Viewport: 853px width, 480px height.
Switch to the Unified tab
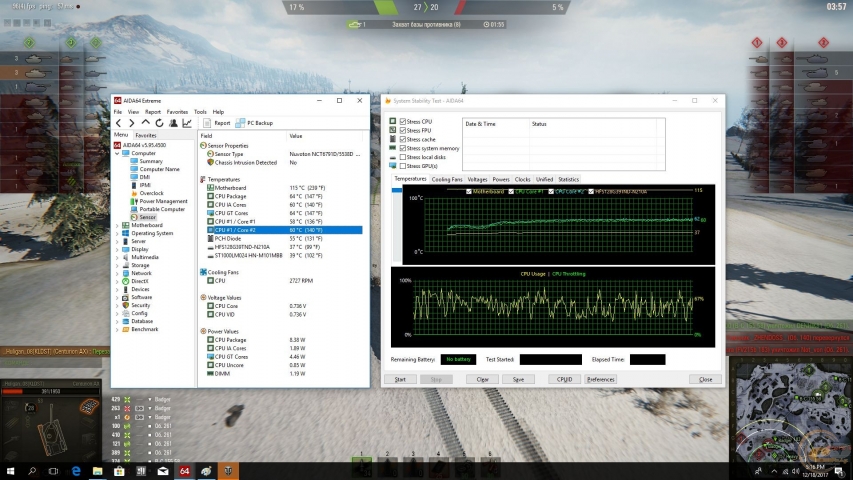[544, 180]
